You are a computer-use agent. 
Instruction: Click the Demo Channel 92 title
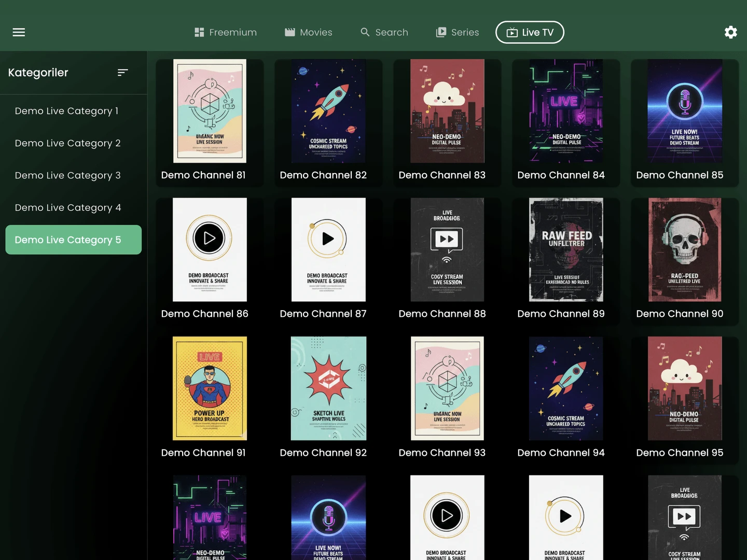(x=323, y=453)
